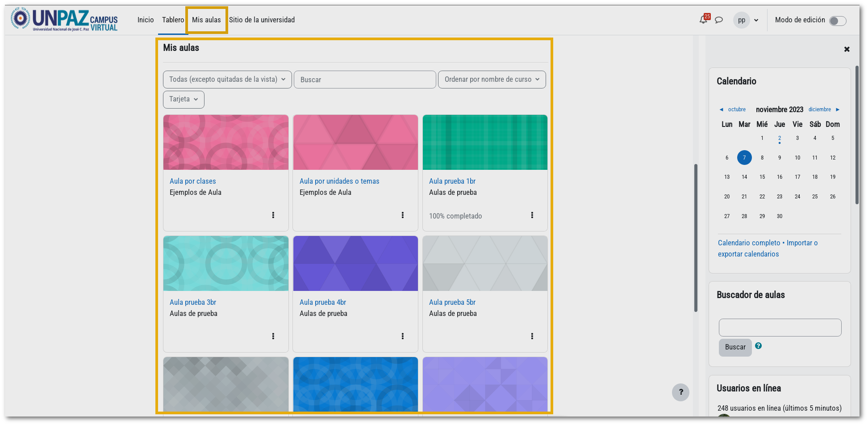This screenshot has width=868, height=425.
Task: Click the Buscar button in Buscador de aulas
Action: 735,347
